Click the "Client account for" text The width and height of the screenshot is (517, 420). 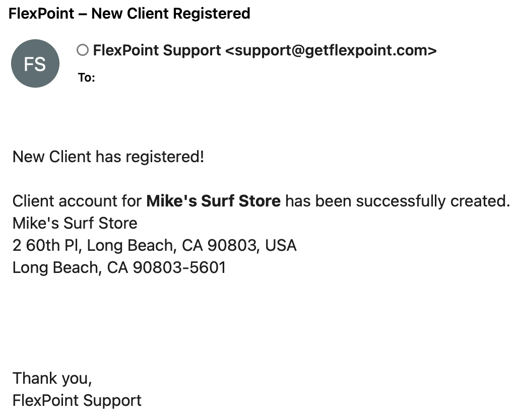[x=77, y=201]
